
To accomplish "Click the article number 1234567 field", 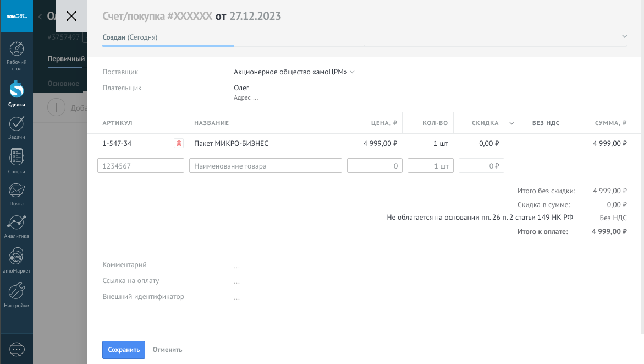I will tap(141, 166).
